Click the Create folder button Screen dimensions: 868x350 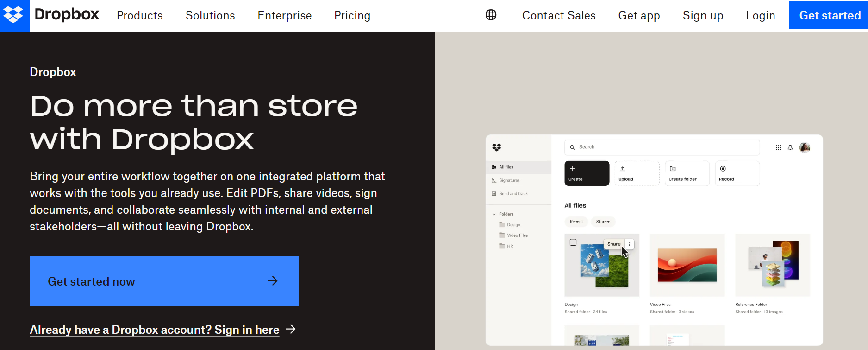[x=687, y=173]
